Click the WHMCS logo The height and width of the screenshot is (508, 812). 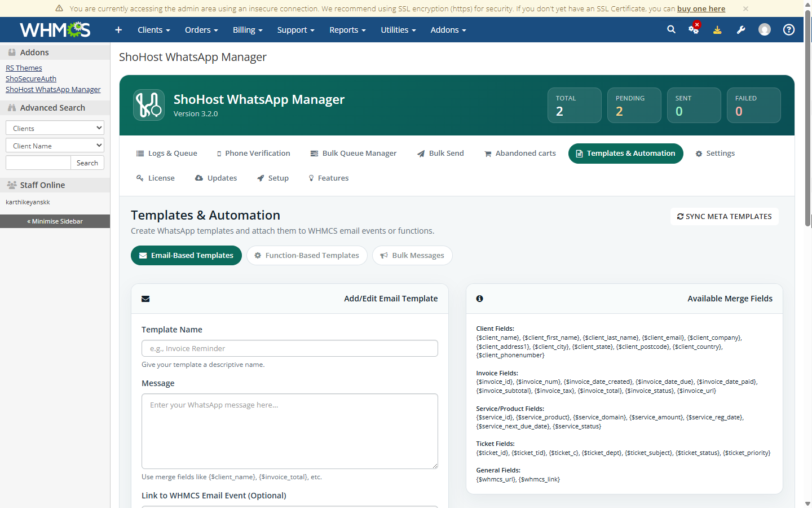(x=55, y=29)
